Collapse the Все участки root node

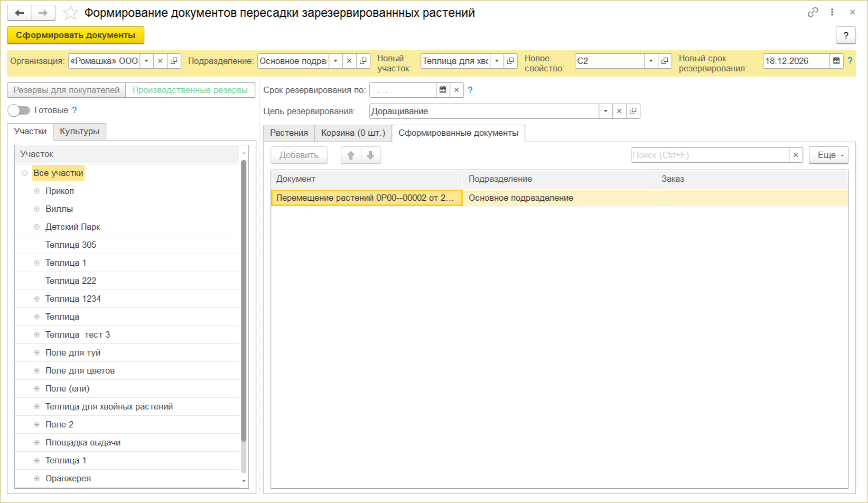(x=25, y=173)
